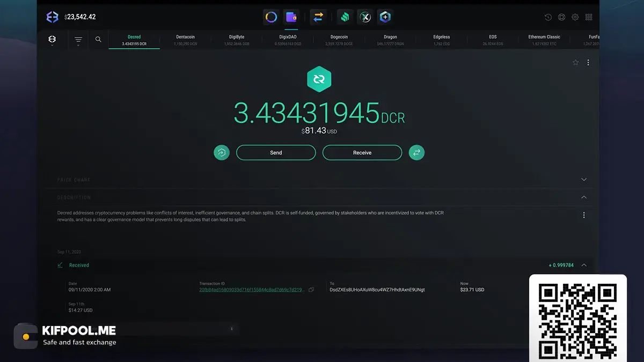Viewport: 644px width, 362px height.
Task: Click the Decred hexagon logo
Action: pyautogui.click(x=319, y=79)
